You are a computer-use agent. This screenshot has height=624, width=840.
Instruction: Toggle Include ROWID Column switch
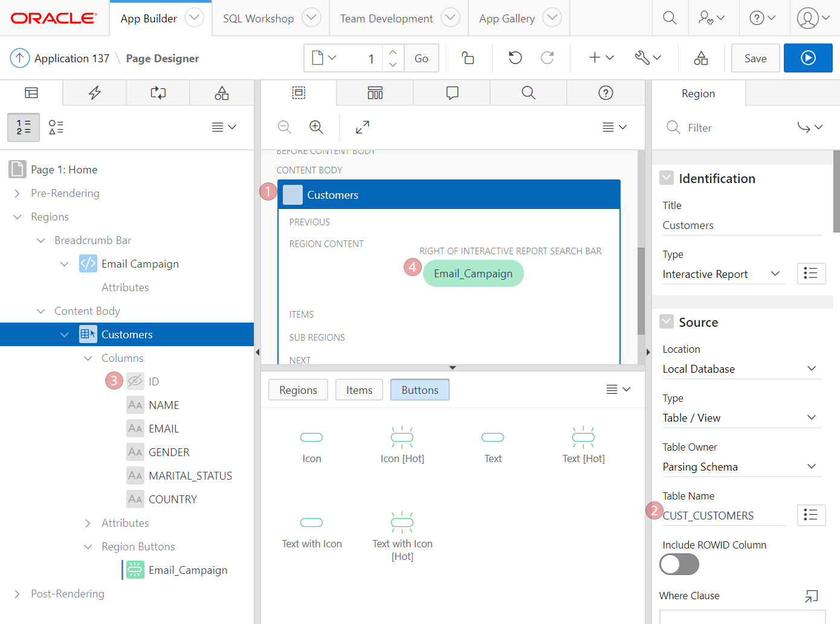(x=679, y=565)
